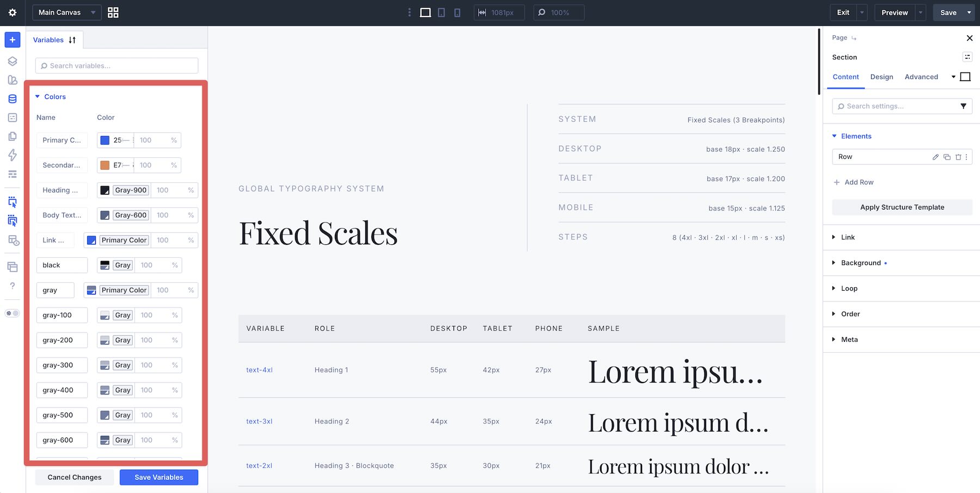The image size is (980, 493).
Task: Open Main Canvas dropdown
Action: tap(67, 13)
